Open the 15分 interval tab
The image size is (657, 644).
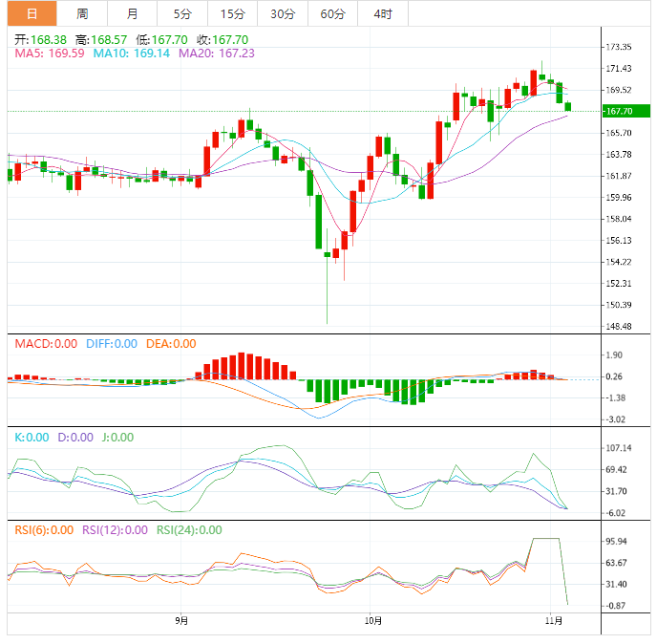click(x=233, y=13)
